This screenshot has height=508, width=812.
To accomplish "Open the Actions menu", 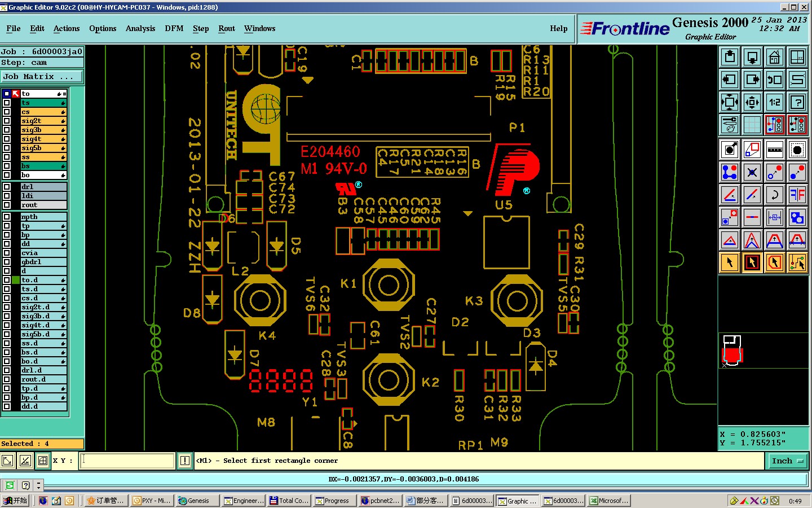I will [x=67, y=28].
